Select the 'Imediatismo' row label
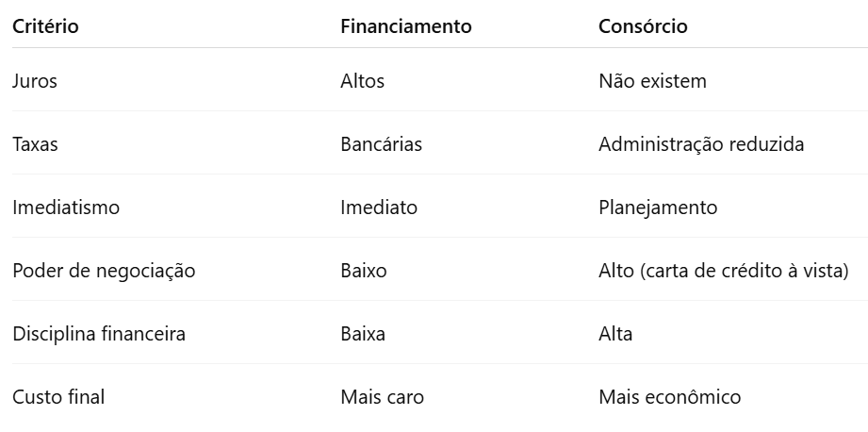Screen dimensions: 868x432 coord(66,208)
